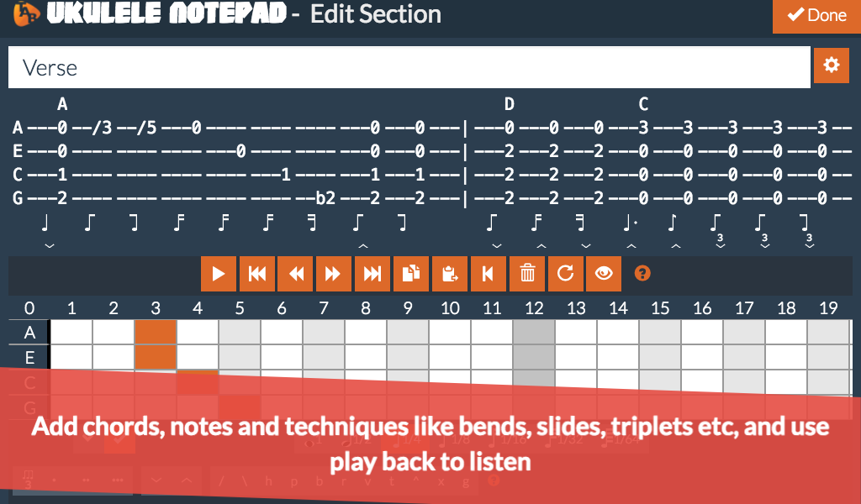This screenshot has height=504, width=861.
Task: Expand the chevron under the dotted note
Action: (630, 245)
